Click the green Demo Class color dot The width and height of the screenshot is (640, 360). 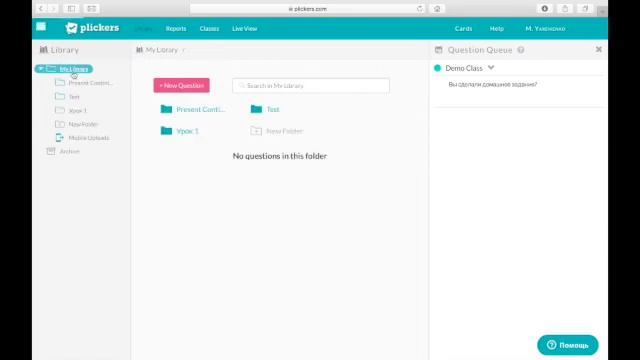click(438, 68)
